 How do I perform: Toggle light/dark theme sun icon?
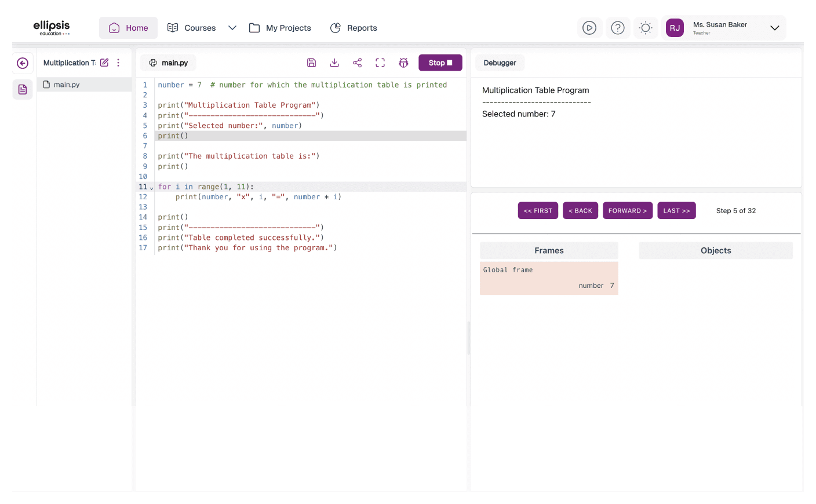(x=646, y=28)
